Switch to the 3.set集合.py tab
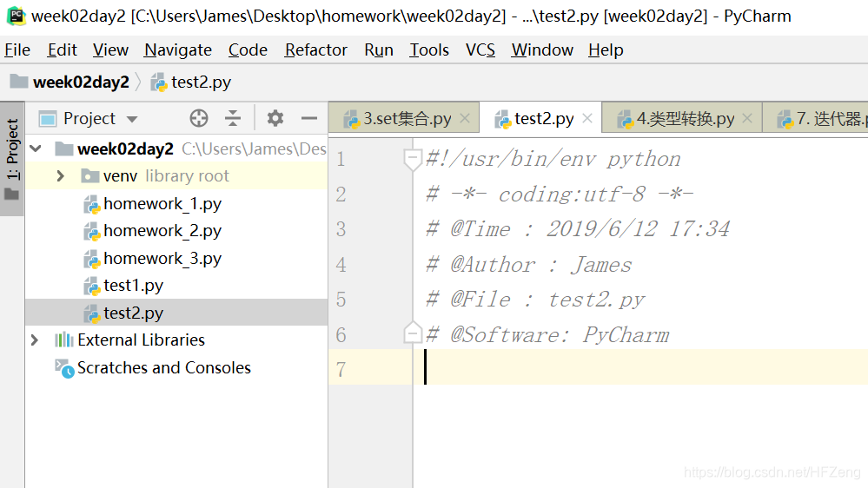The image size is (868, 488). click(404, 118)
